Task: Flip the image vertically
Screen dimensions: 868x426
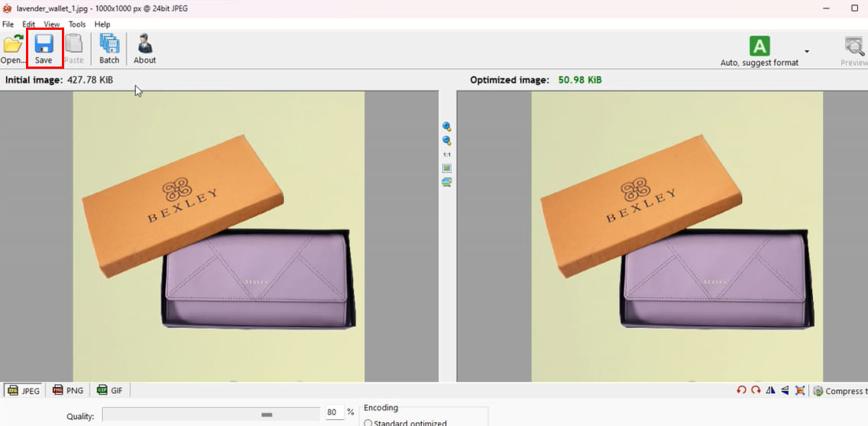Action: pos(785,391)
